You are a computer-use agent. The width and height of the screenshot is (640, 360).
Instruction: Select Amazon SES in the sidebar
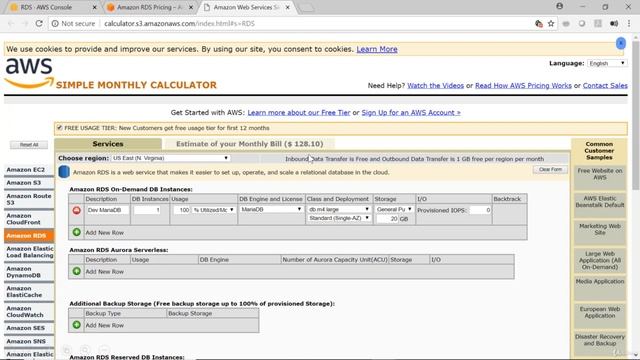point(29,328)
